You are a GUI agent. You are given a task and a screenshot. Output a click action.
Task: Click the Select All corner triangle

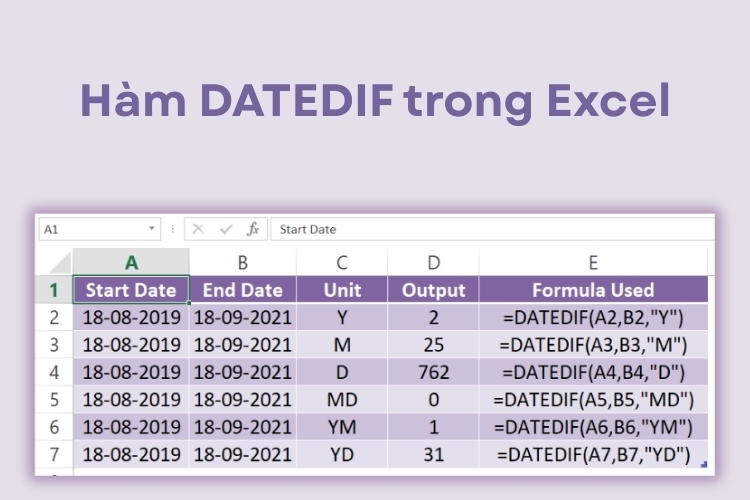[x=60, y=263]
